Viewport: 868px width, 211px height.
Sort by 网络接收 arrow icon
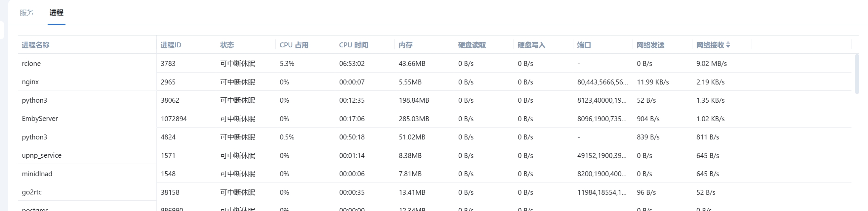(x=728, y=45)
